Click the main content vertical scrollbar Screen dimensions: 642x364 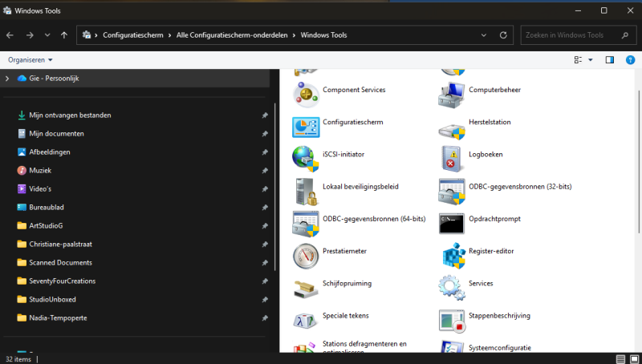[639, 161]
